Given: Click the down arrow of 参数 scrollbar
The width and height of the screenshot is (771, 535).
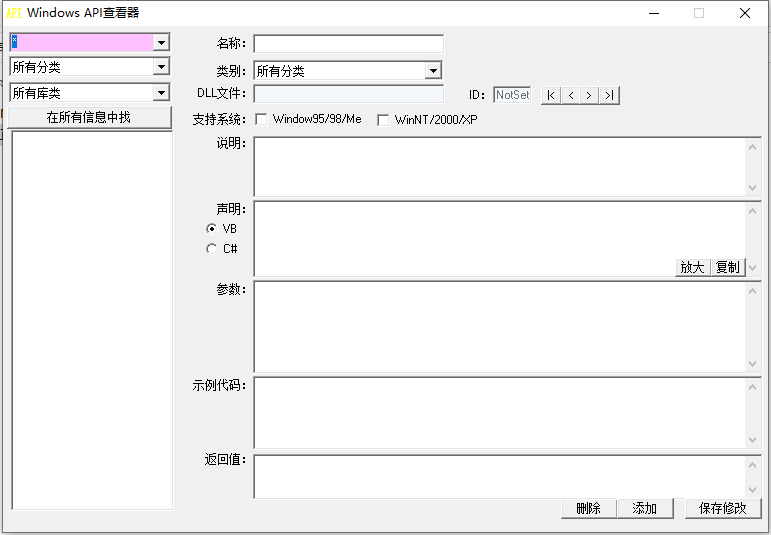Looking at the screenshot, I should pyautogui.click(x=752, y=363).
